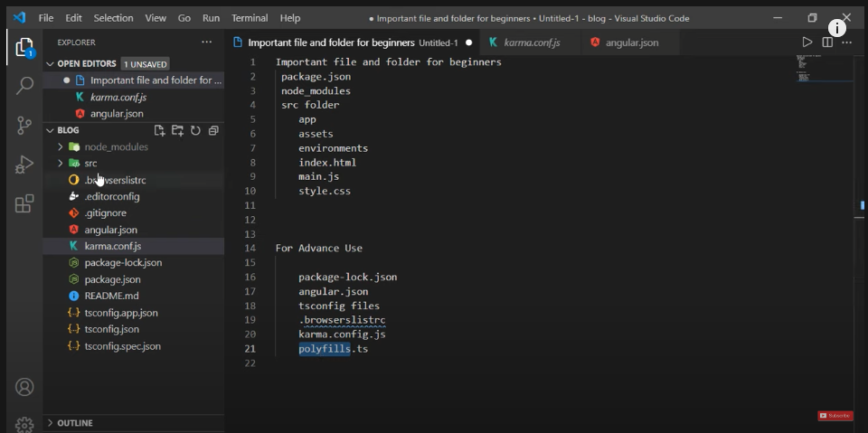Image resolution: width=868 pixels, height=433 pixels.
Task: Expand the src folder
Action: pyautogui.click(x=61, y=164)
